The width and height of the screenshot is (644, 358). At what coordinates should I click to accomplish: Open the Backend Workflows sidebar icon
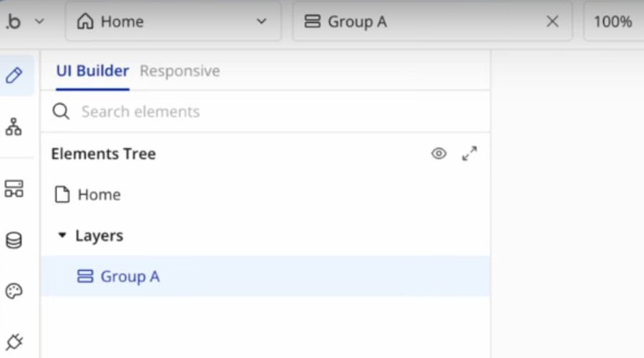pos(14,188)
